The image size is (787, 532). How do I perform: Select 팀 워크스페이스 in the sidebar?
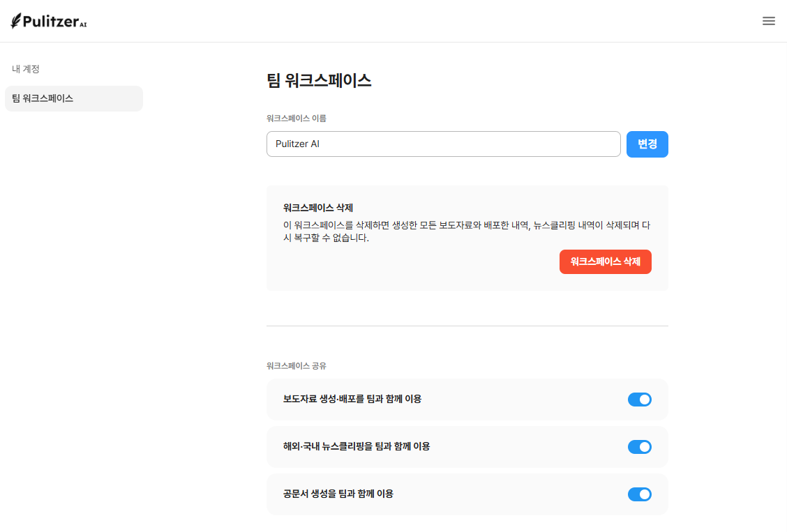coord(73,98)
